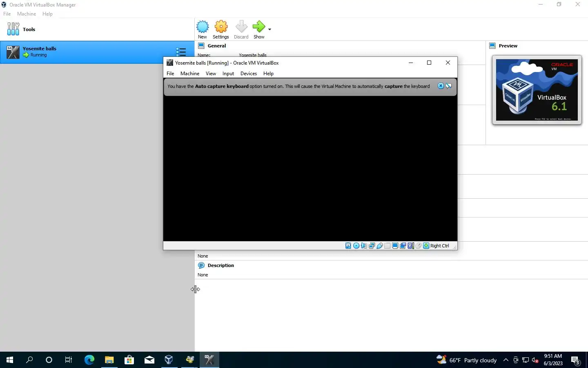Open Machine menu in the running VM window
The image size is (588, 368).
(190, 74)
